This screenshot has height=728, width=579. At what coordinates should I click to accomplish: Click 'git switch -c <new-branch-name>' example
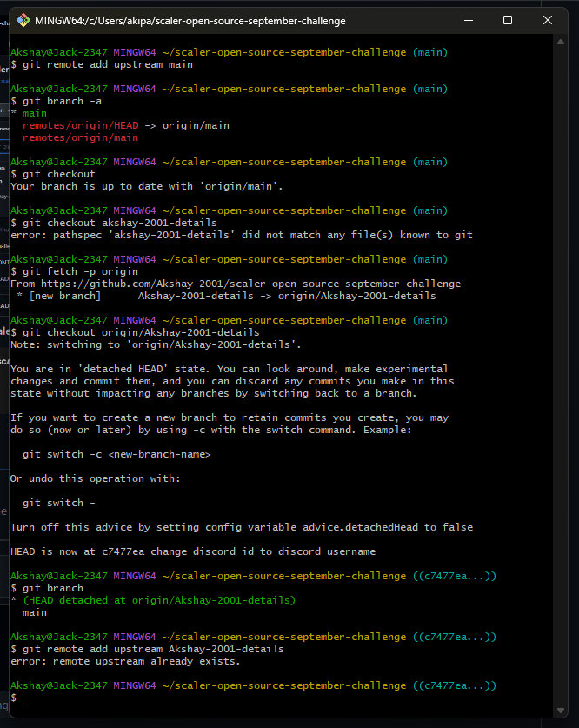click(116, 454)
